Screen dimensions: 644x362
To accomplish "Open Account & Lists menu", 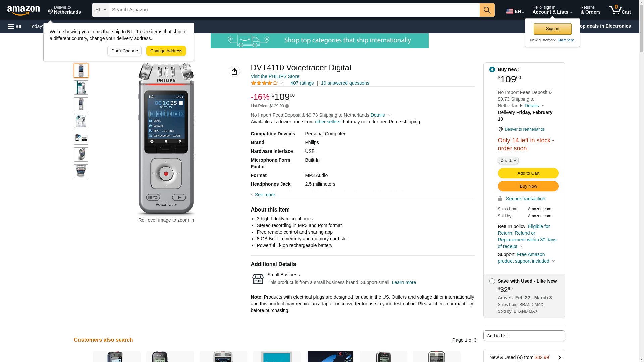I will click(552, 10).
